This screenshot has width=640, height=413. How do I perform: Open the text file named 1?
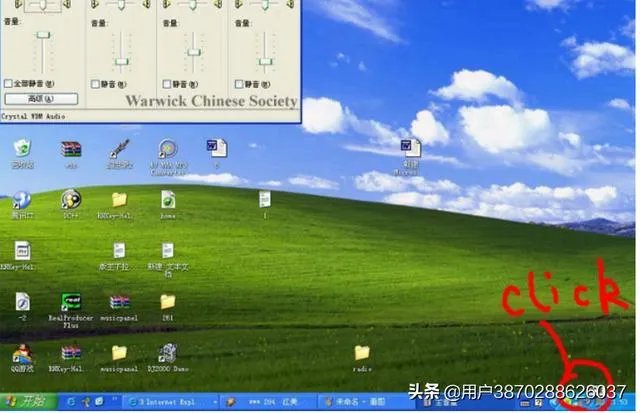coord(264,200)
